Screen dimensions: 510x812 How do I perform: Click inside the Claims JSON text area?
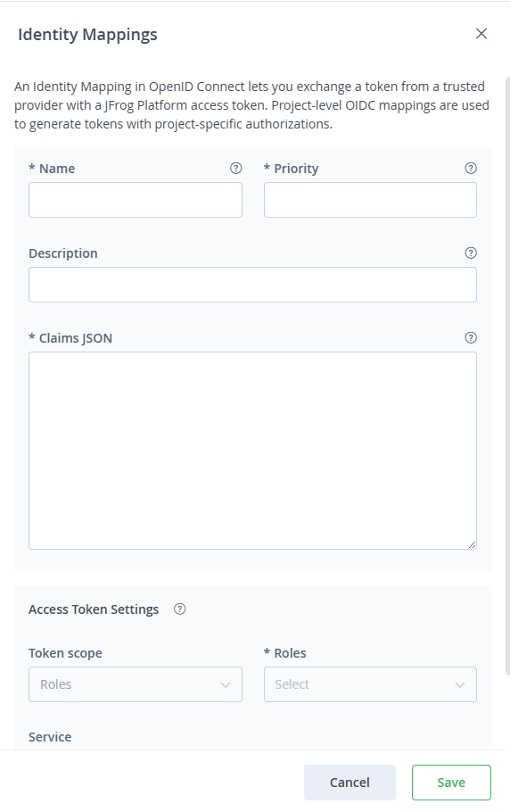(x=253, y=451)
